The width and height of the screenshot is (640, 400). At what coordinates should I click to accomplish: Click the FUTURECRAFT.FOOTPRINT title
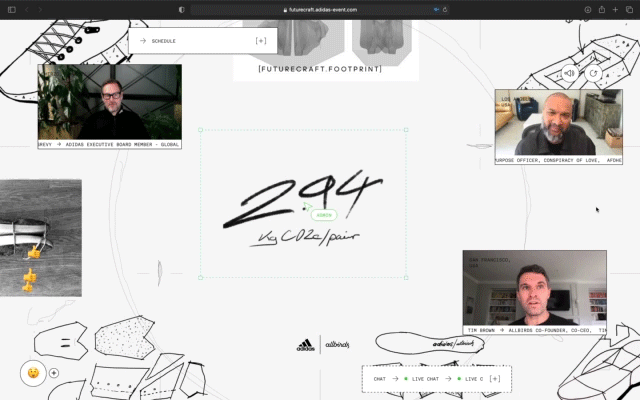pos(320,69)
